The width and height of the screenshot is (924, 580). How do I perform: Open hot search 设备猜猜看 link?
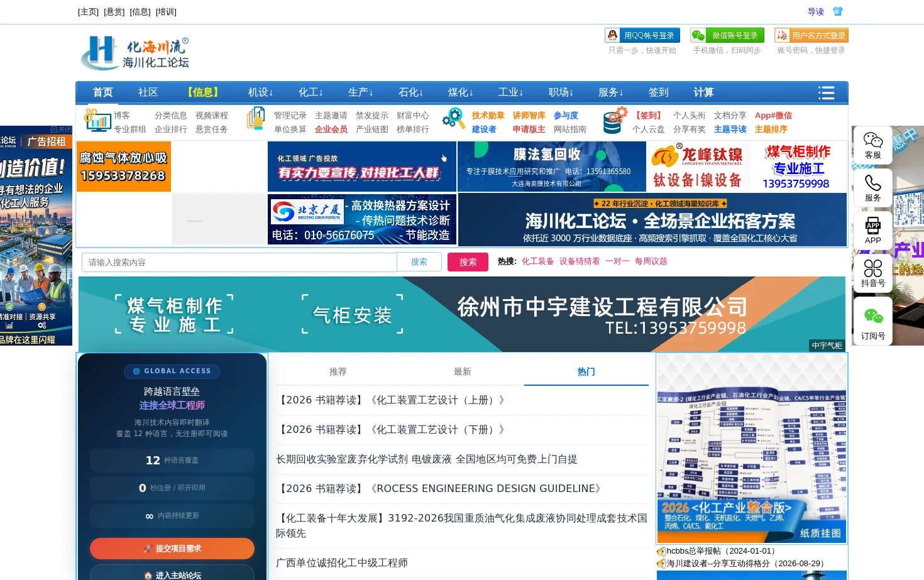[580, 261]
